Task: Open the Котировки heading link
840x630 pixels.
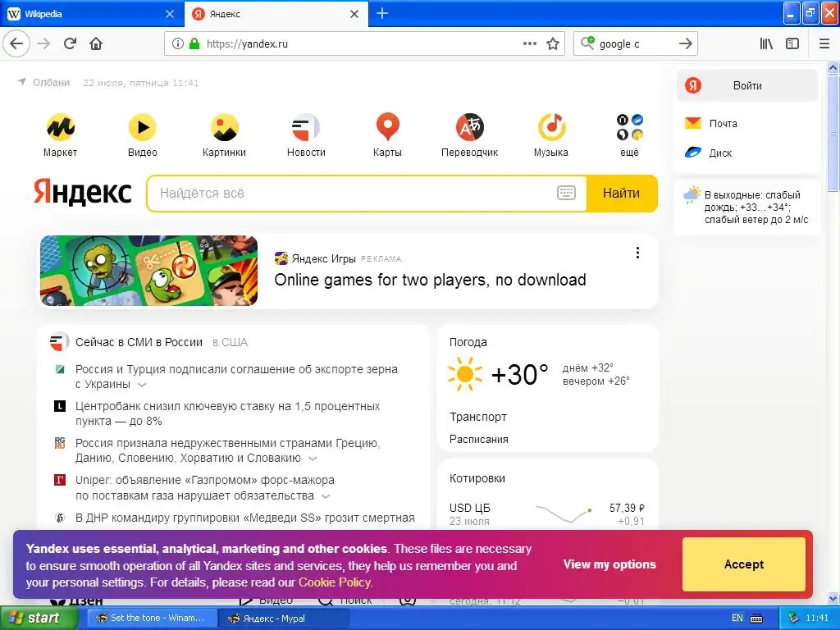Action: [477, 478]
